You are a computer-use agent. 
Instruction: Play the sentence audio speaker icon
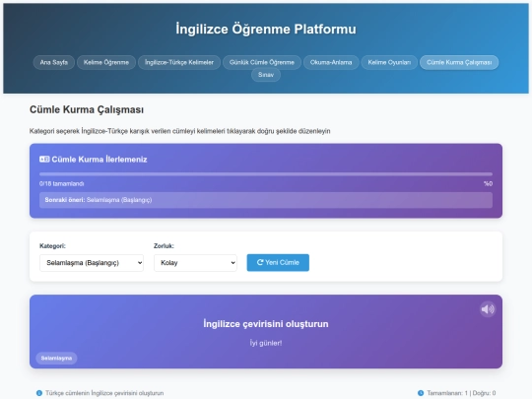pos(488,309)
